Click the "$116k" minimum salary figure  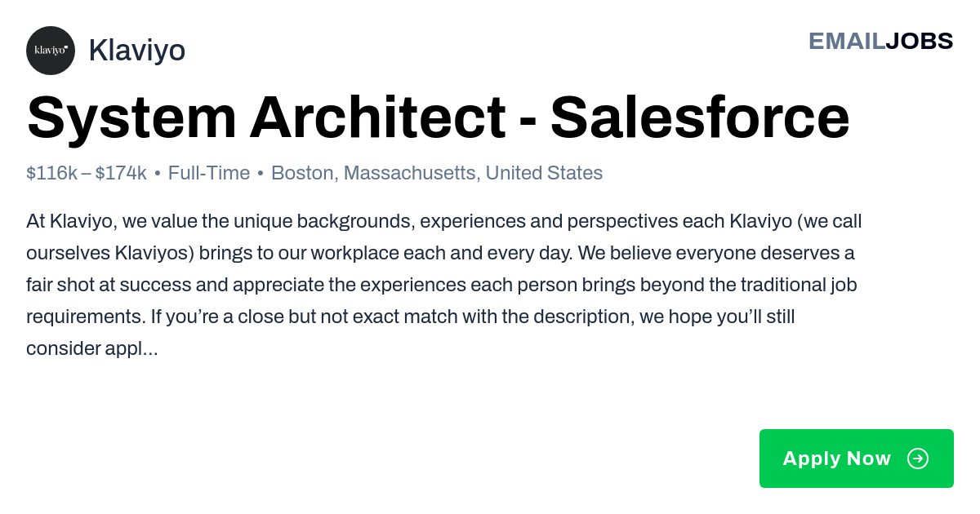(x=52, y=173)
